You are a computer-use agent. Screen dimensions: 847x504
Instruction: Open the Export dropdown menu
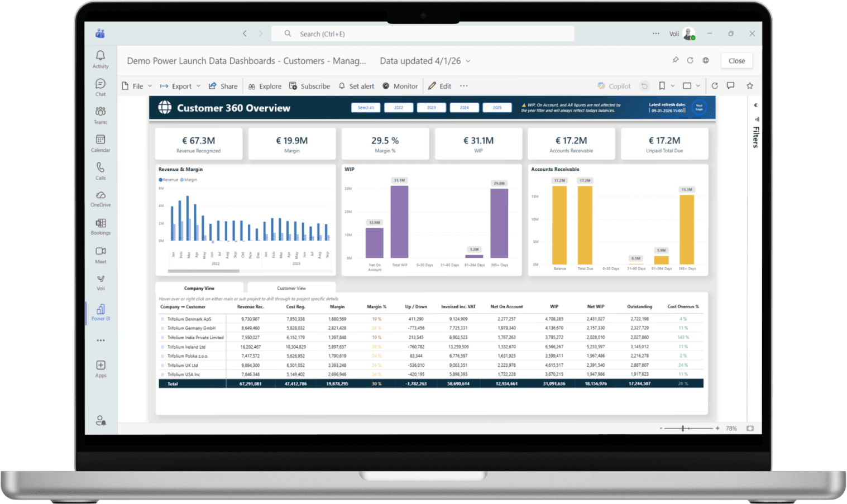(x=176, y=86)
